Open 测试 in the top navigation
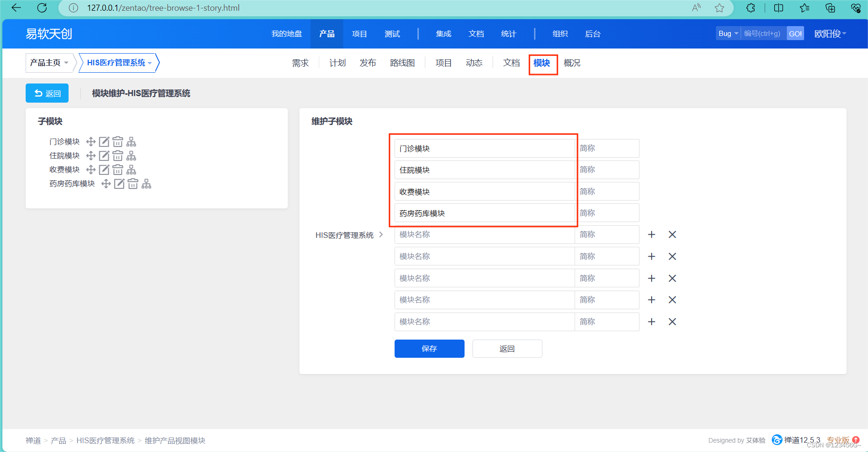868x452 pixels. (x=392, y=34)
